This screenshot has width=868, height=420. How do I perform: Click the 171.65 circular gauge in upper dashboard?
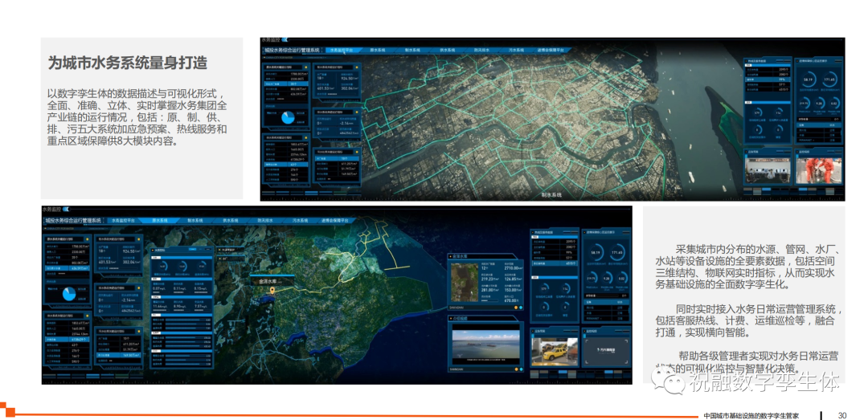pos(829,80)
